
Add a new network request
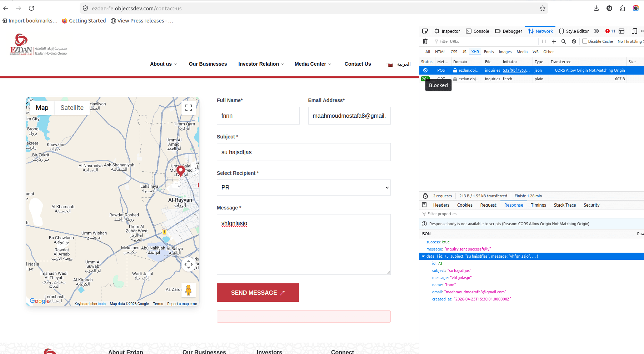point(554,41)
